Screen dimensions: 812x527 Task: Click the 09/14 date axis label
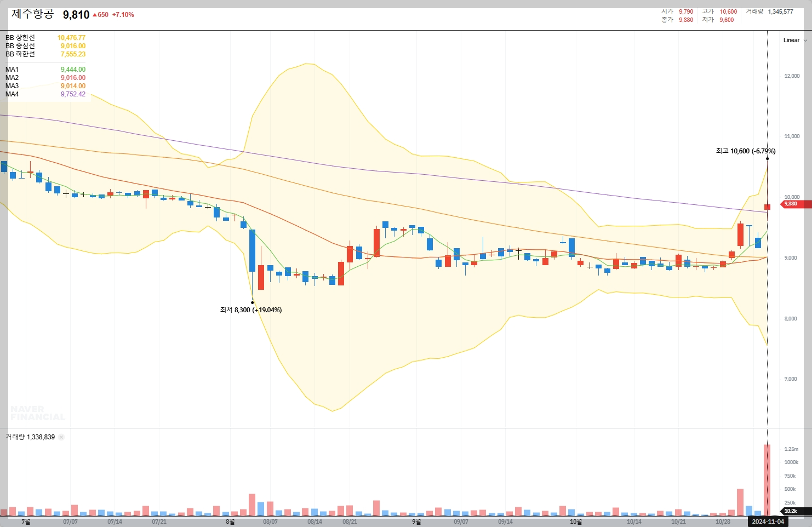505,522
